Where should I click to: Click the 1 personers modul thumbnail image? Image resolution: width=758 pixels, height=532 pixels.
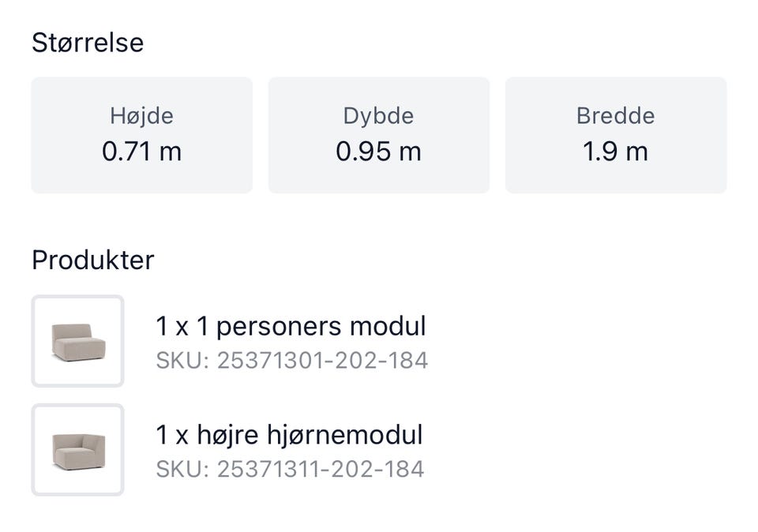[x=77, y=341]
